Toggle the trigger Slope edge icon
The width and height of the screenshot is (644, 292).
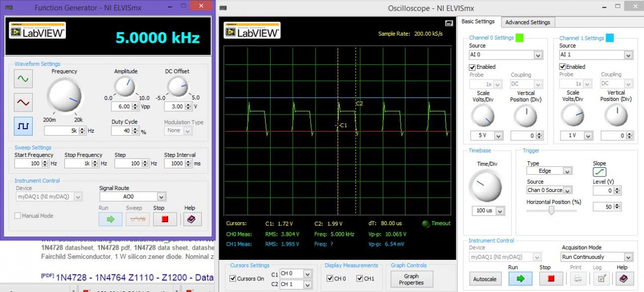pyautogui.click(x=599, y=172)
